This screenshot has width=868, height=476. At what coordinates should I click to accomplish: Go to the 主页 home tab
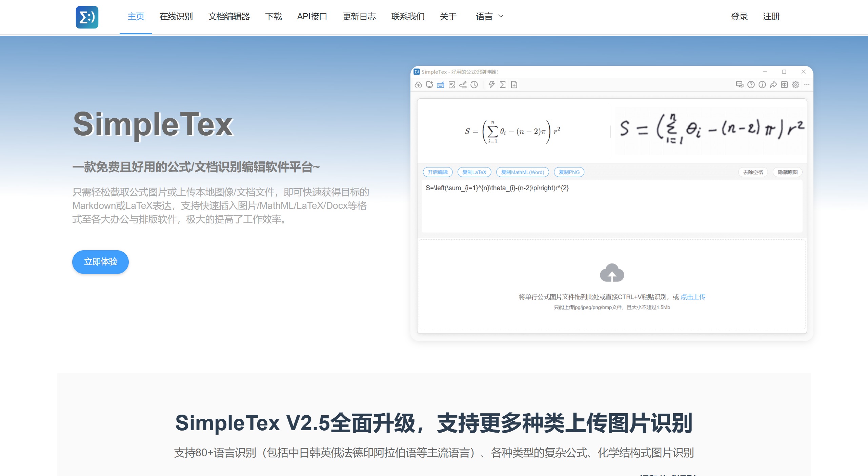(x=136, y=17)
